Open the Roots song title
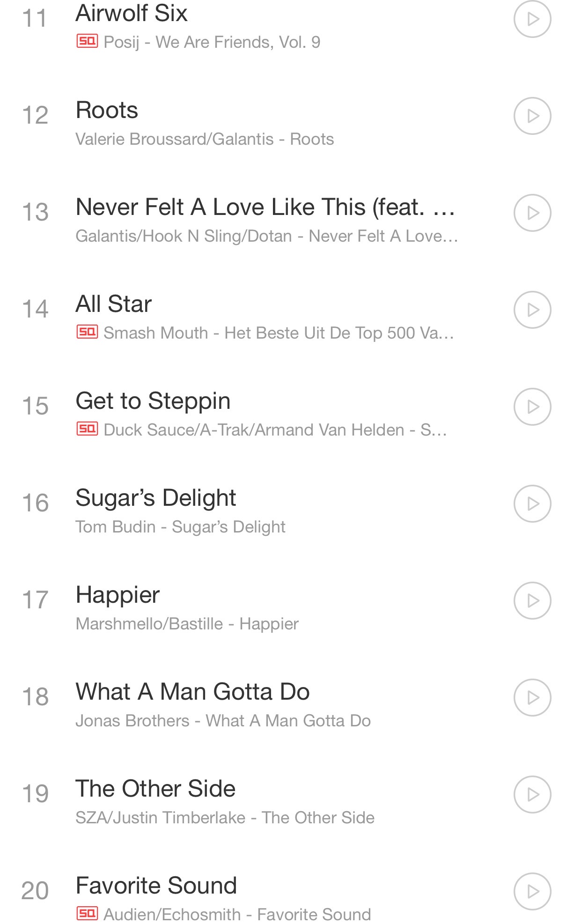574x924 pixels. [x=107, y=111]
